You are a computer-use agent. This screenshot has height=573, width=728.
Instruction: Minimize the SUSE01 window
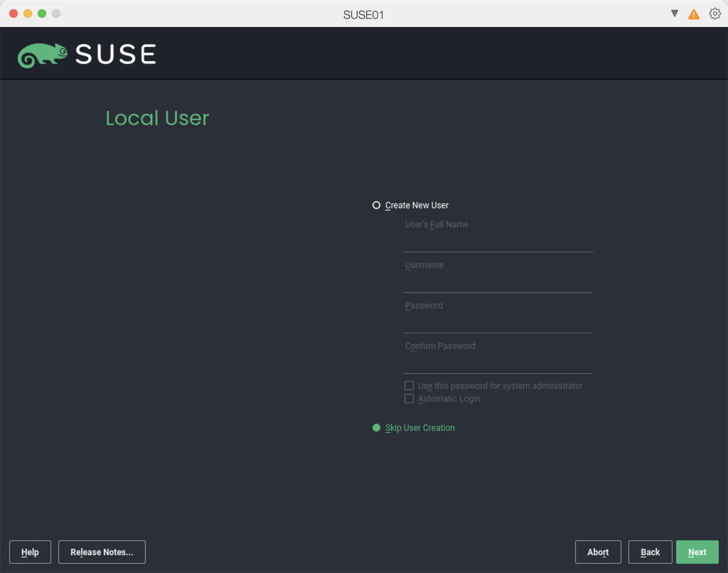28,14
